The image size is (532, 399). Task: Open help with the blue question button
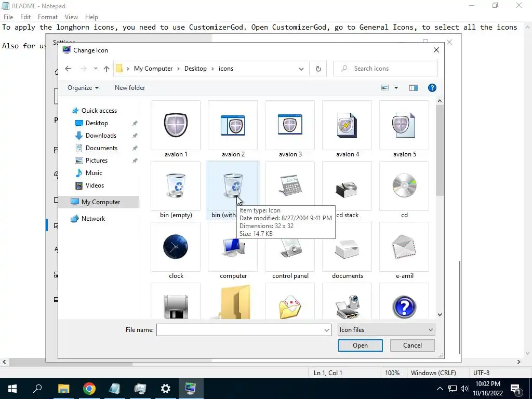tap(432, 88)
